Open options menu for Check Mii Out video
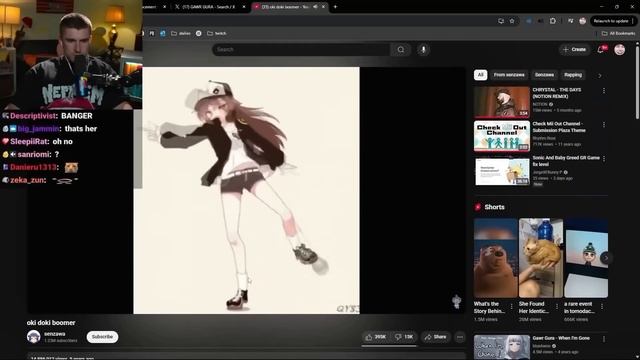The height and width of the screenshot is (360, 640). 604,124
